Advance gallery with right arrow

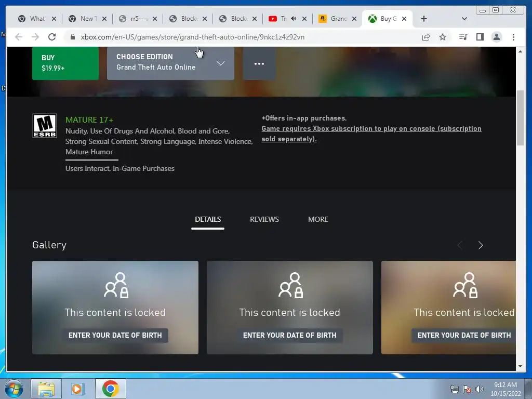click(481, 245)
